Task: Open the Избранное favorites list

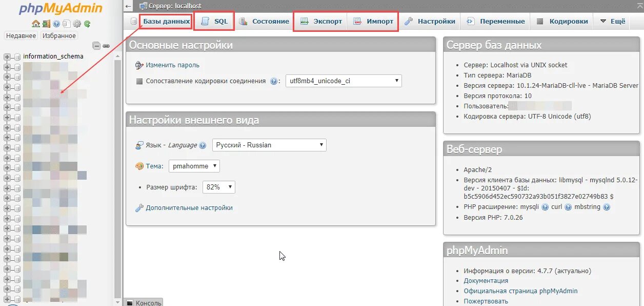Action: pos(59,36)
